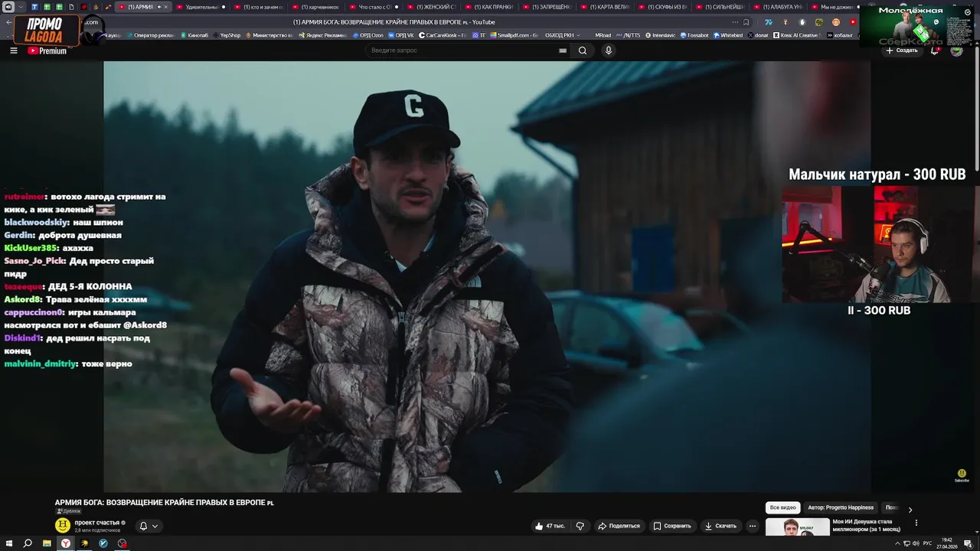Open ОРД Ozon bookmark
The width and height of the screenshot is (980, 551).
pos(368,35)
